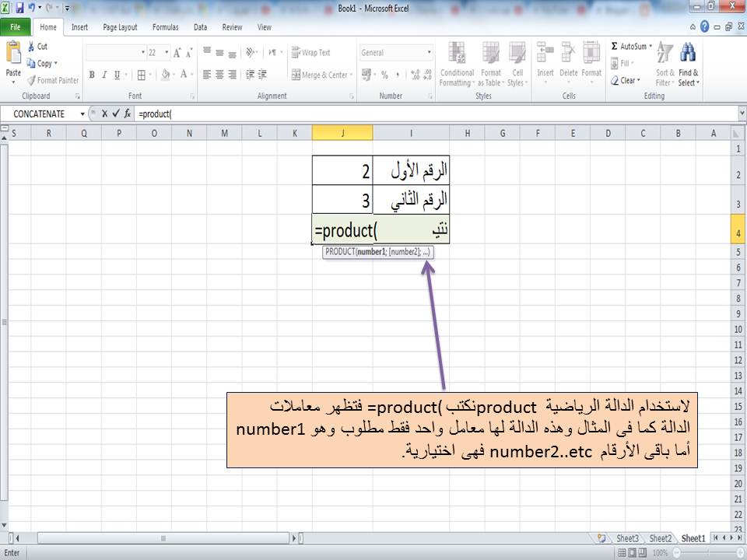The height and width of the screenshot is (560, 747).
Task: Align text left
Action: (x=207, y=75)
